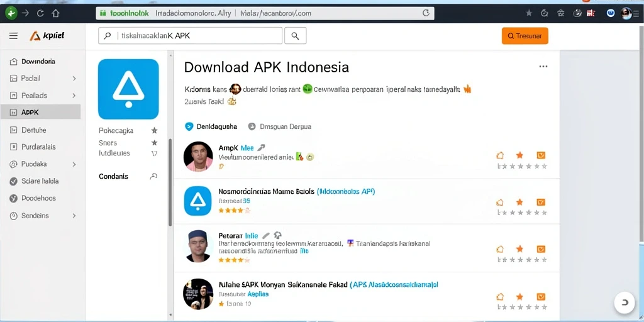Image resolution: width=644 pixels, height=322 pixels.
Task: Focus the search field containing APK query
Action: pos(190,36)
